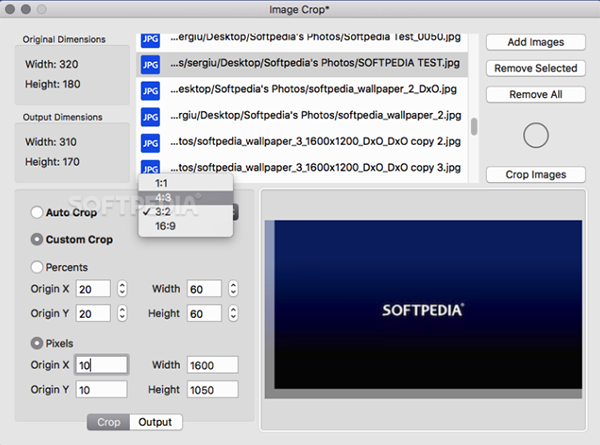The image size is (600, 445).
Task: Pick the 4:3 aspect ratio
Action: click(x=186, y=198)
